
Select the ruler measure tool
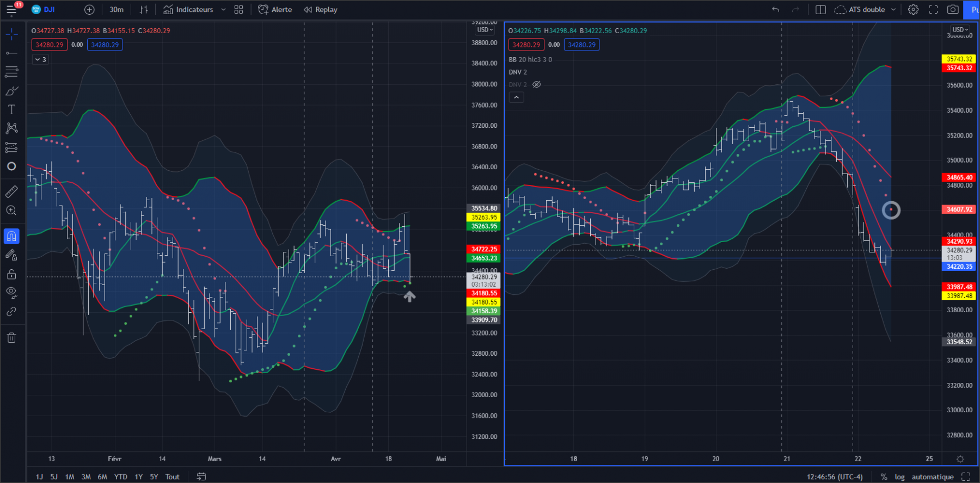pos(11,191)
